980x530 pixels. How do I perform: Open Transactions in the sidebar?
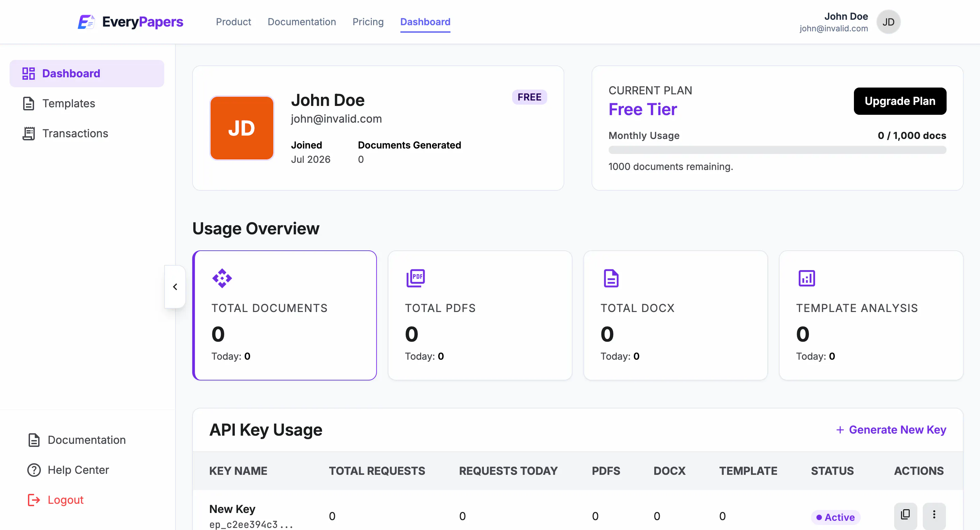tap(87, 134)
